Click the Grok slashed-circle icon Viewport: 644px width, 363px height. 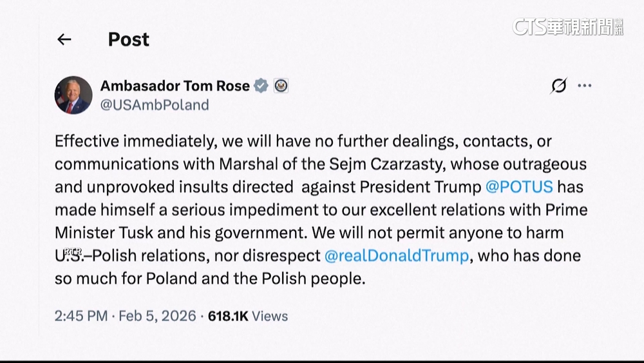coord(559,86)
